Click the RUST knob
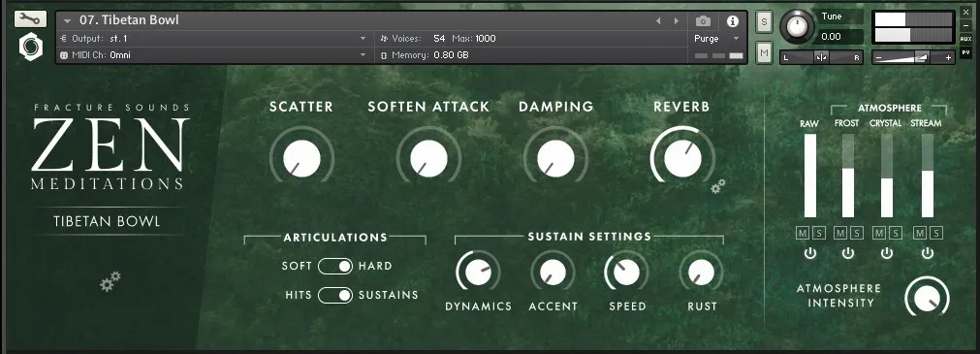 (x=701, y=273)
